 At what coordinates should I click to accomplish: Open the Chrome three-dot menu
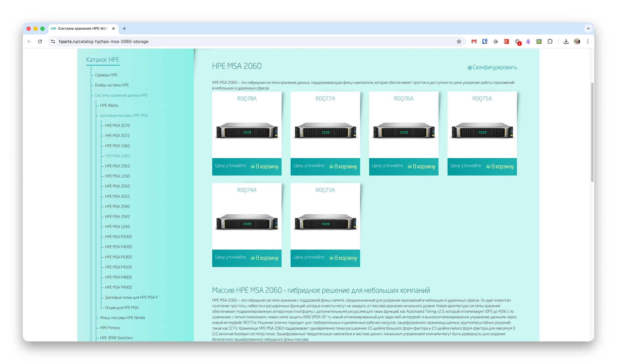point(588,41)
